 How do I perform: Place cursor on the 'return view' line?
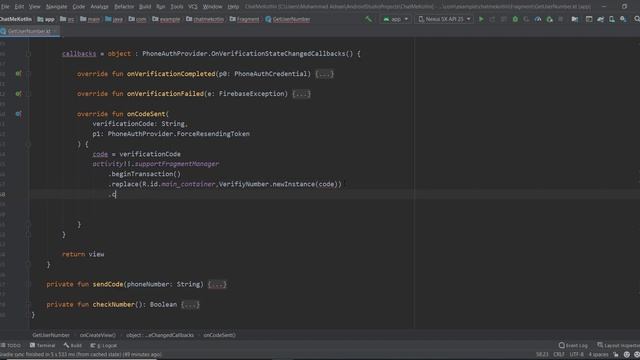83,254
